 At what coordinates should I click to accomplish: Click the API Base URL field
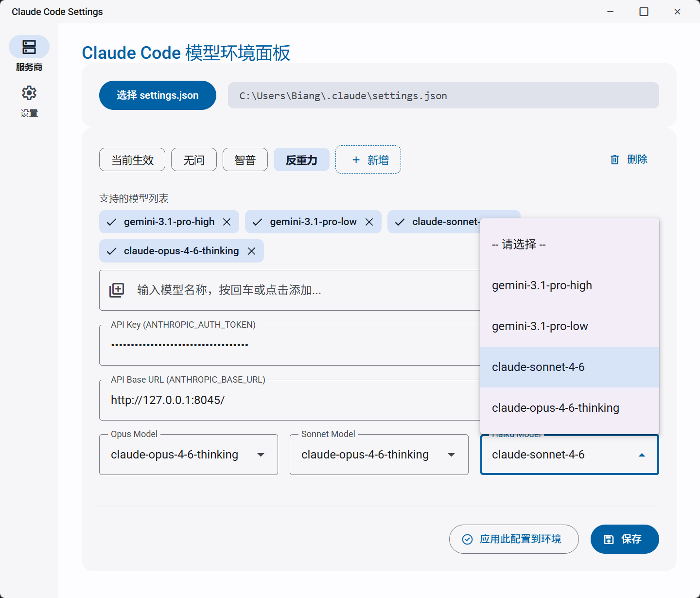pos(290,400)
